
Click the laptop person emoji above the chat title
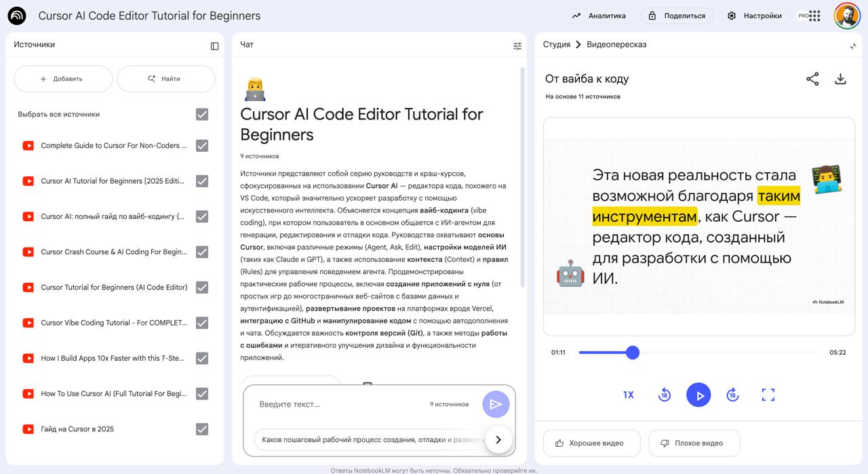click(x=254, y=90)
